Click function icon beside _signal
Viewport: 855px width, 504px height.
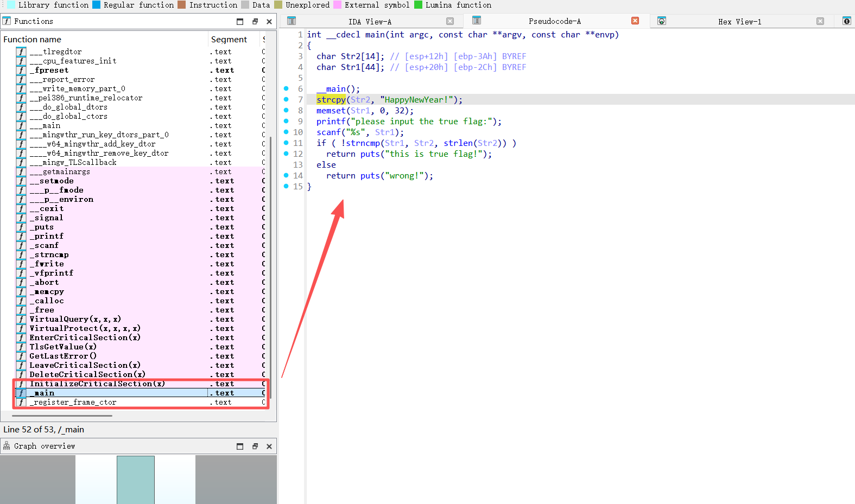(x=21, y=218)
